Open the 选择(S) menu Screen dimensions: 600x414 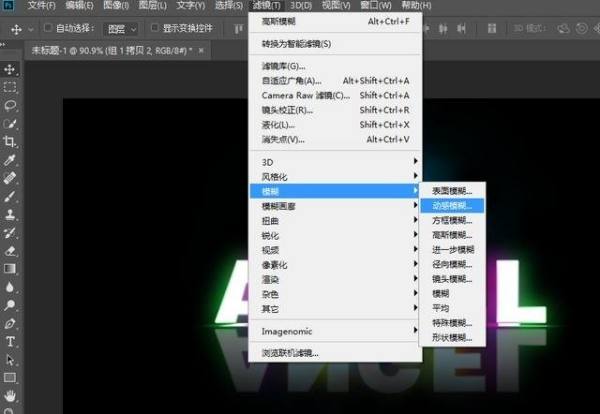point(228,5)
